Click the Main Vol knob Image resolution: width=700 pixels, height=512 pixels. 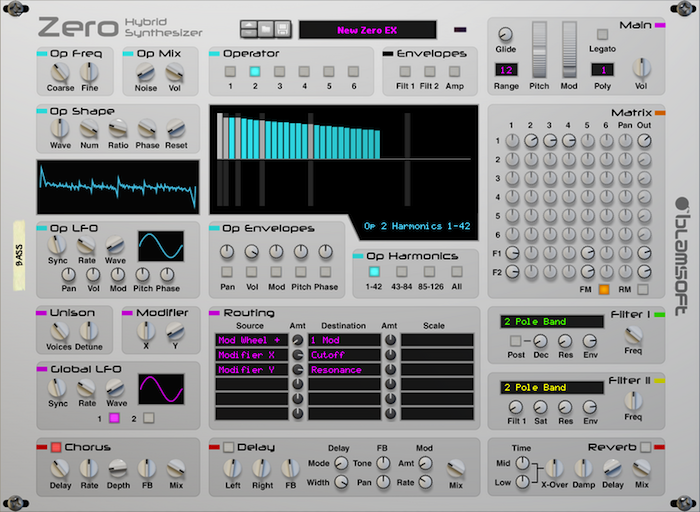tap(641, 68)
